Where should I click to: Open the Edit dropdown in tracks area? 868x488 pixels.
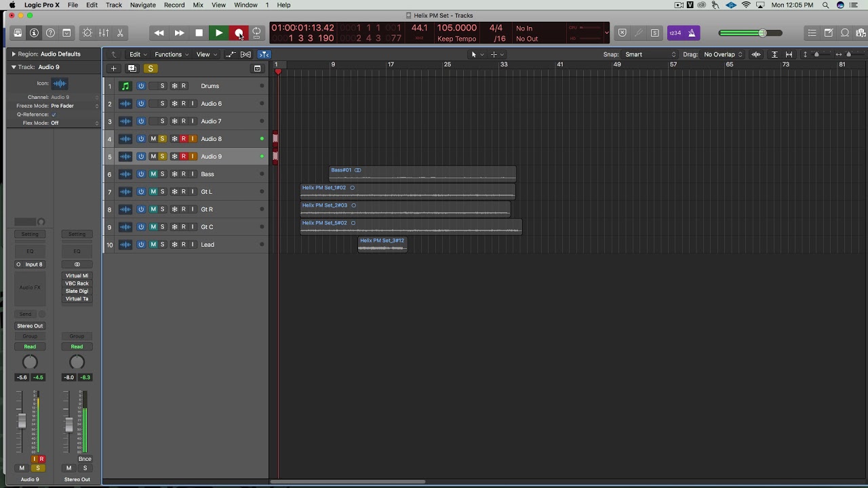[138, 54]
